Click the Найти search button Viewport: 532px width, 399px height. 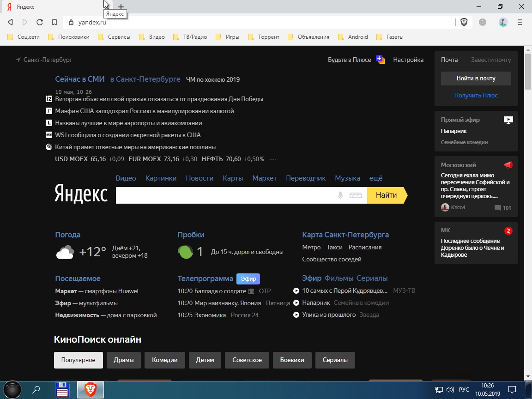387,195
